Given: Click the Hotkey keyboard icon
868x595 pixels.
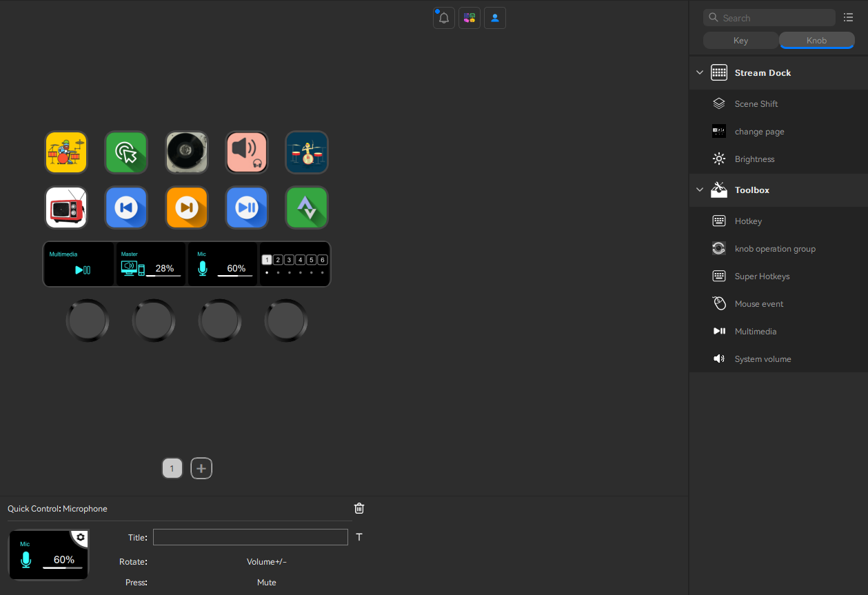Looking at the screenshot, I should (x=719, y=221).
